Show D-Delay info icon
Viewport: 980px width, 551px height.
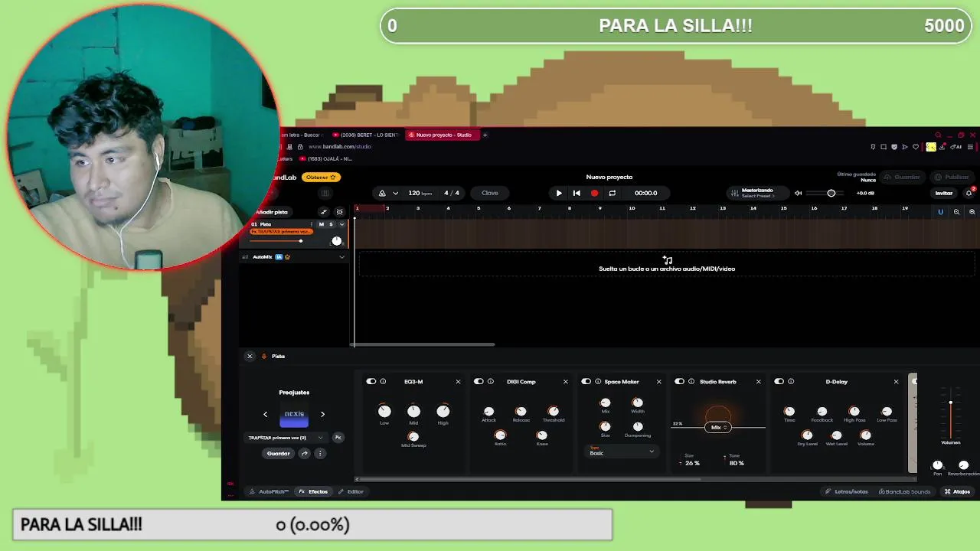pyautogui.click(x=791, y=381)
